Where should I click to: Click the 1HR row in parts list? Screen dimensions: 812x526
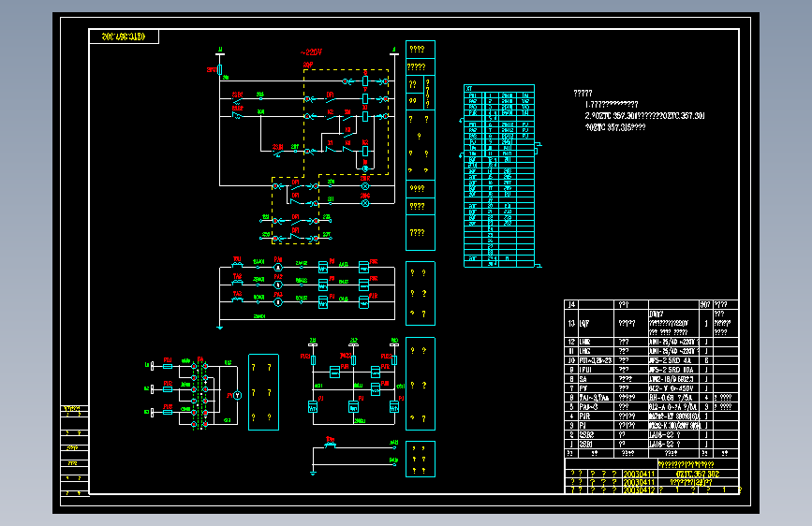coord(651,342)
